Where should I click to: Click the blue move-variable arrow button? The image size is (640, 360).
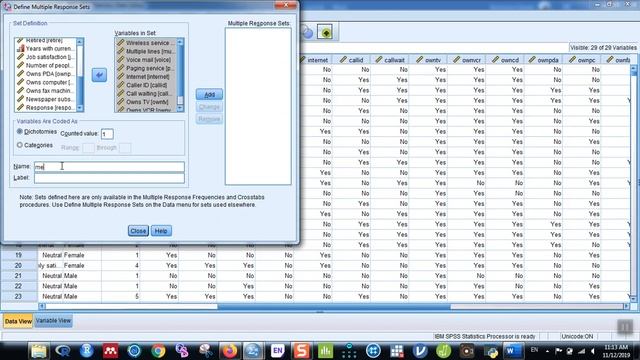coord(99,75)
